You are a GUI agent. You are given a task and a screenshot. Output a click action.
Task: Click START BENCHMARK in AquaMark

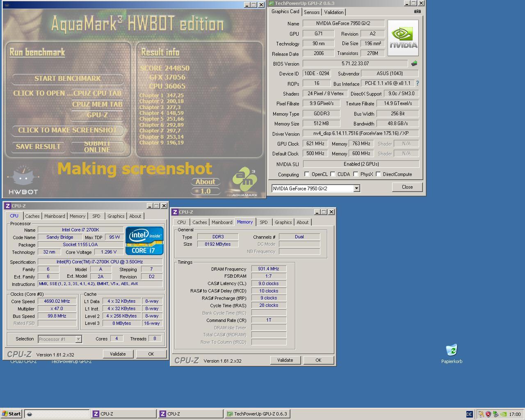(x=68, y=78)
